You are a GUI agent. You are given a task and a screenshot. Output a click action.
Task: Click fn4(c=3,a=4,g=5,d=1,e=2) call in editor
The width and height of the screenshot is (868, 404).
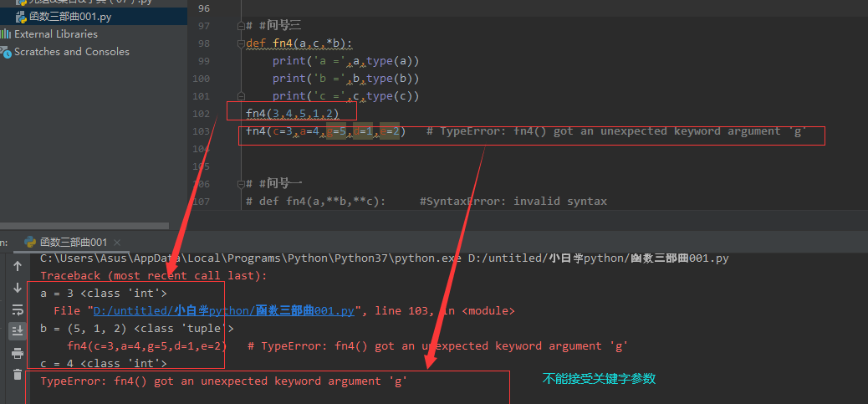pos(325,131)
